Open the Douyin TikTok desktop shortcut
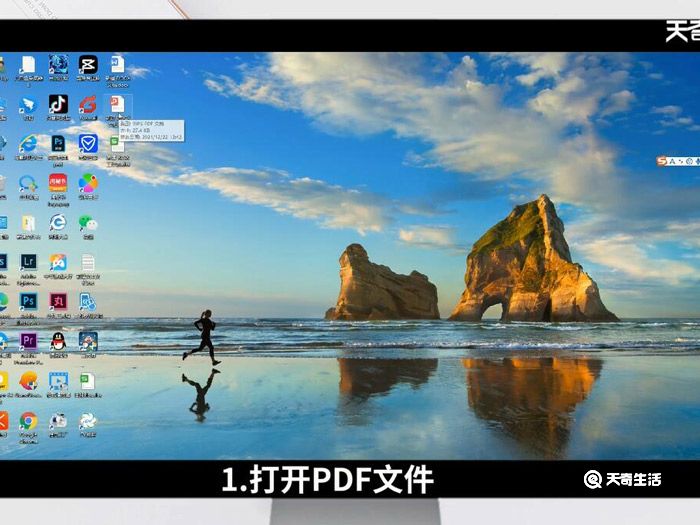 tap(58, 104)
